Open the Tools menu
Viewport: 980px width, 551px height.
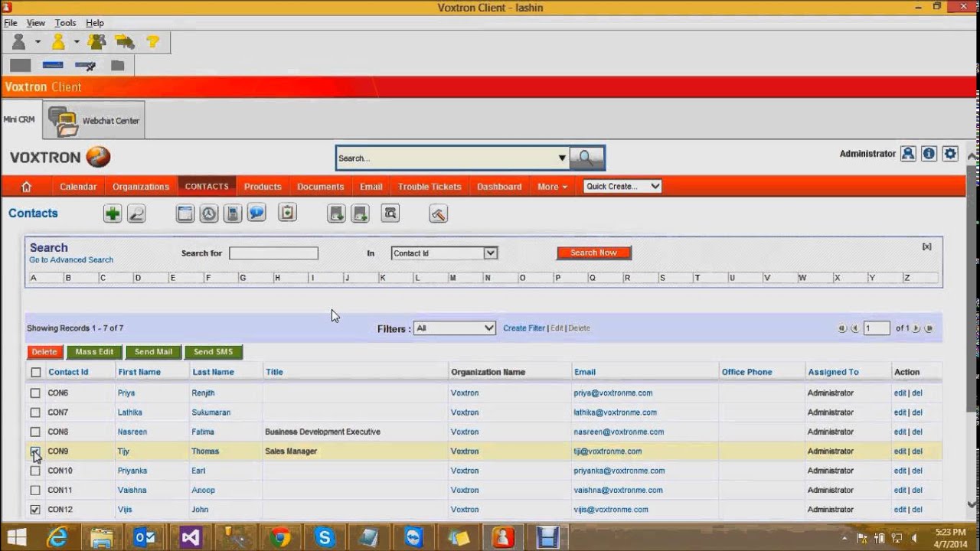(65, 23)
